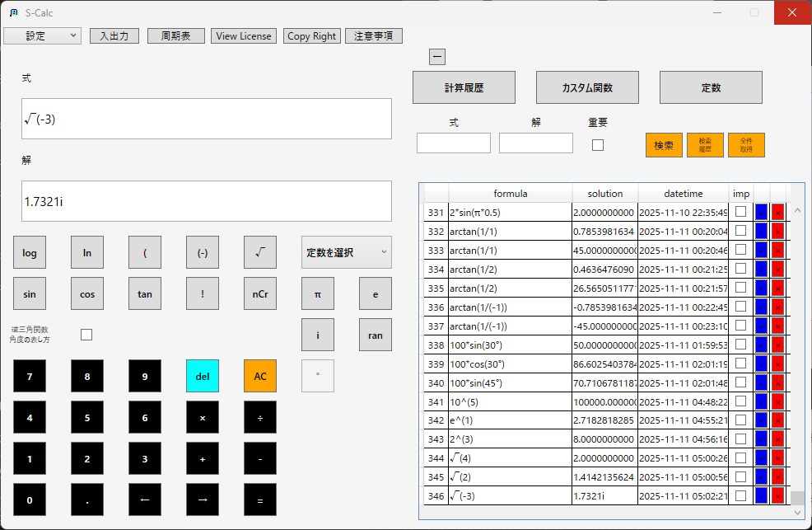Click the blue button in row 331
Viewport: 812px width, 530px height.
pyautogui.click(x=761, y=213)
